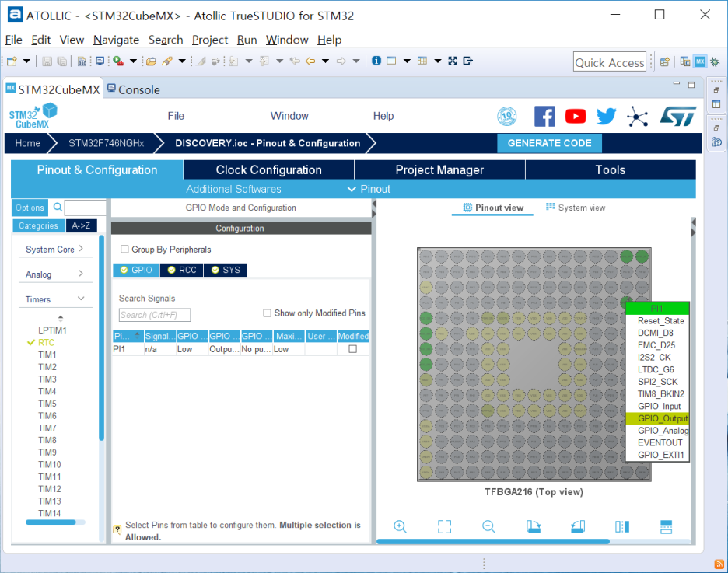Click the STM32F746NGHx breadcrumb
The width and height of the screenshot is (728, 573).
click(107, 143)
